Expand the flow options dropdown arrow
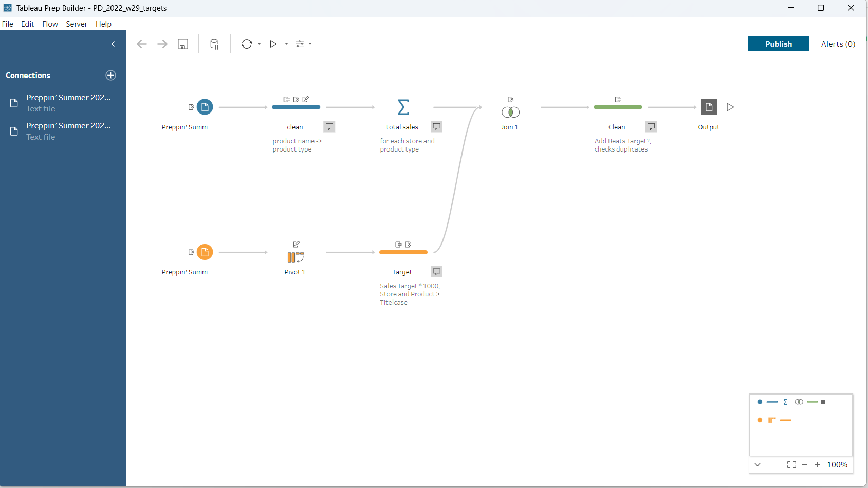 (310, 44)
